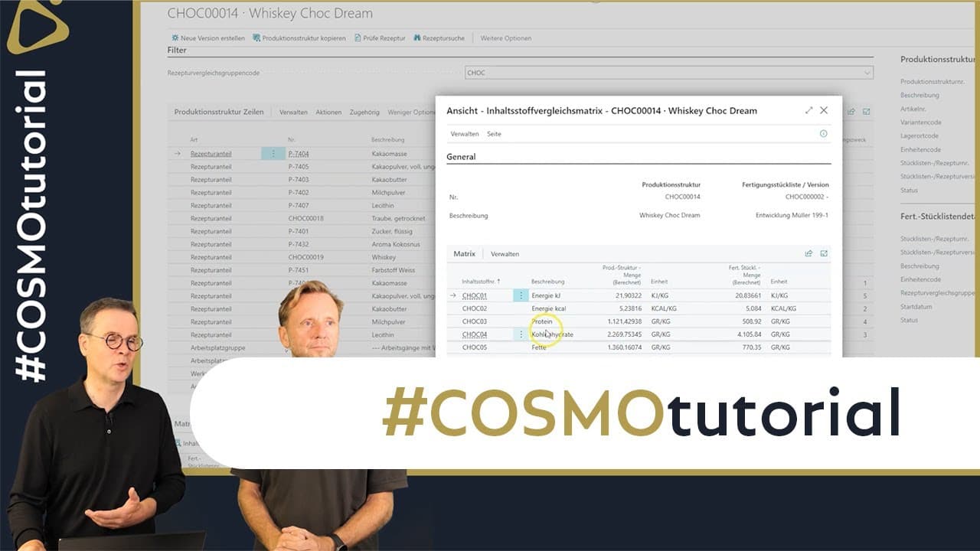This screenshot has height=551, width=980.
Task: Open Aktionen menu in Produktionsstruktur Zeilen
Action: tap(328, 112)
